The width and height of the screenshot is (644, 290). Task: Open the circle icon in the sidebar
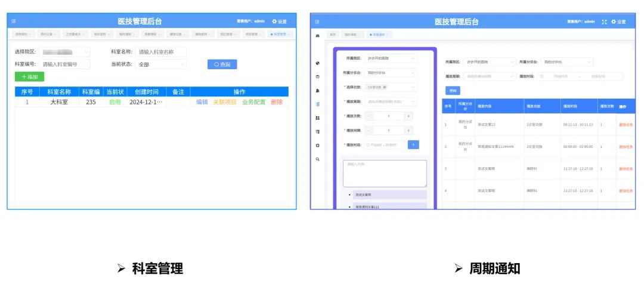coord(317,146)
